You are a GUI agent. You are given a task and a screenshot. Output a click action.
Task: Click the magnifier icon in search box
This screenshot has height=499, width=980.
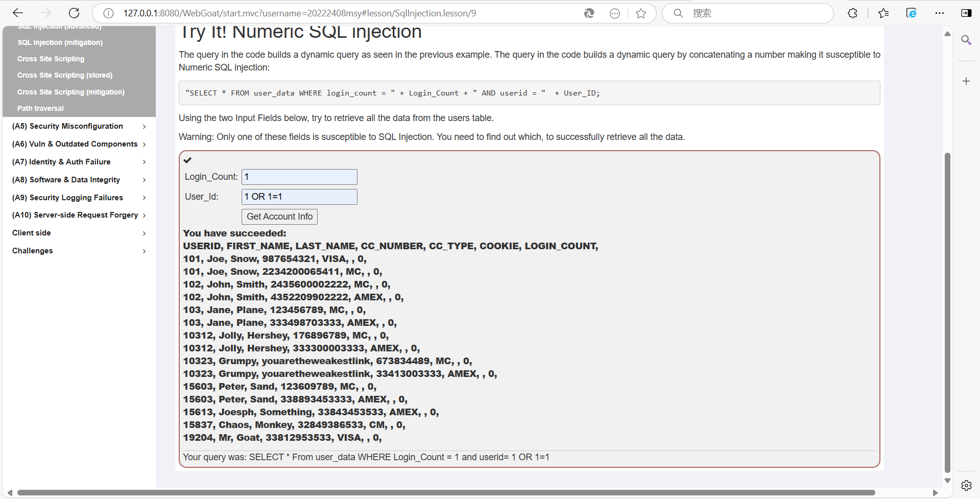[x=678, y=13]
